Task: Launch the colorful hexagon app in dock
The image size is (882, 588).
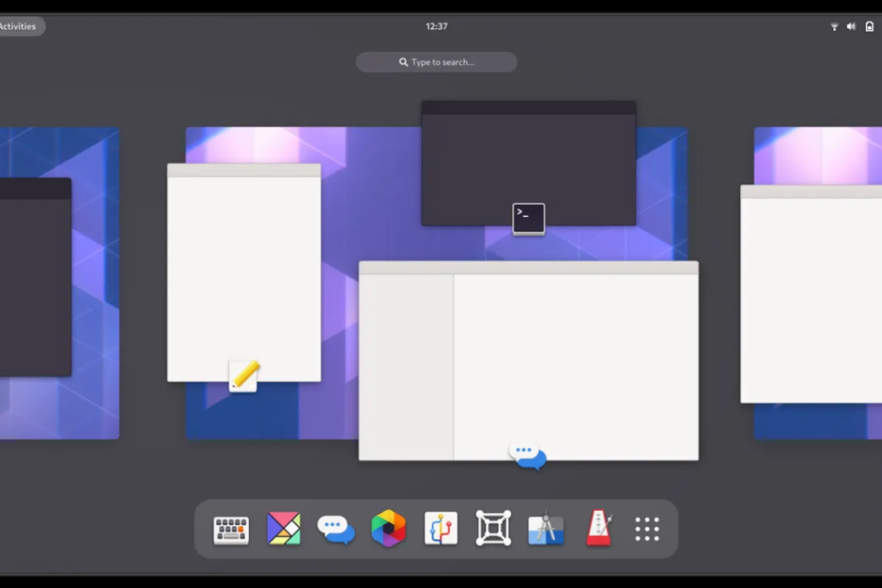Action: coord(388,528)
